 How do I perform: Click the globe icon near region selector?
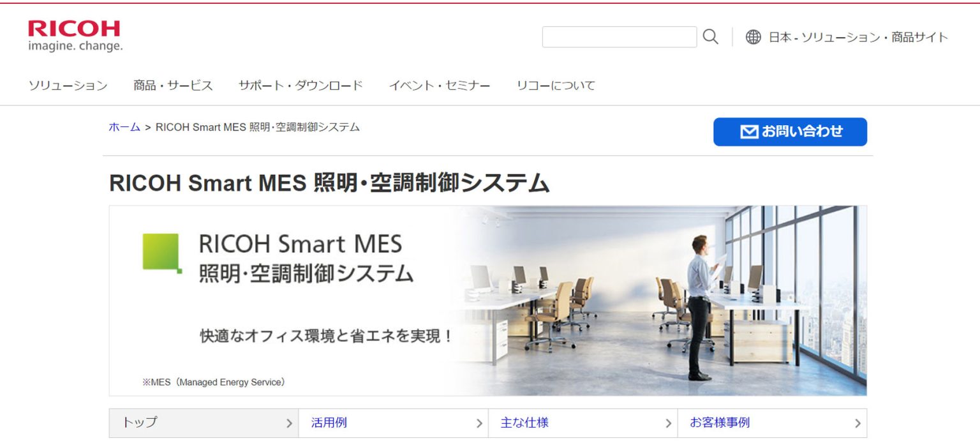[x=755, y=37]
